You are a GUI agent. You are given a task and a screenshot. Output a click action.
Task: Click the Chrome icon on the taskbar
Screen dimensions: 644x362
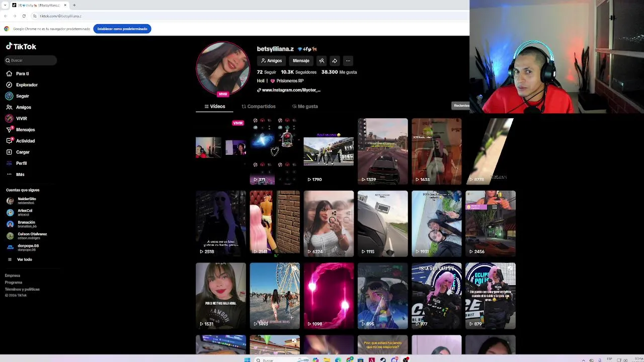coord(349,359)
